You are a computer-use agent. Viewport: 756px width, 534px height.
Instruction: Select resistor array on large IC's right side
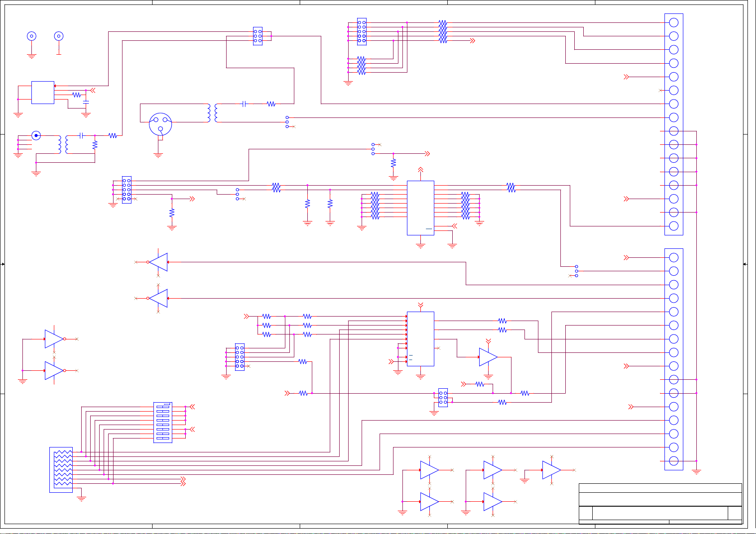[x=465, y=205]
